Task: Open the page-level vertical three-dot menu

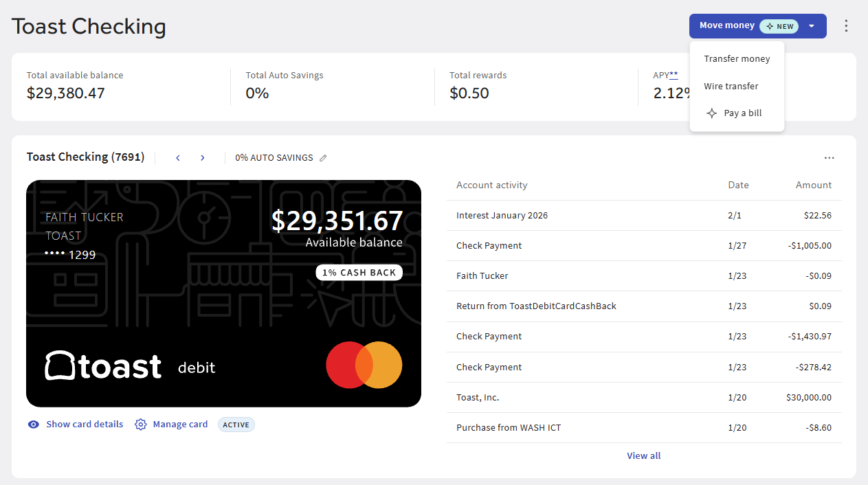Action: click(x=846, y=26)
